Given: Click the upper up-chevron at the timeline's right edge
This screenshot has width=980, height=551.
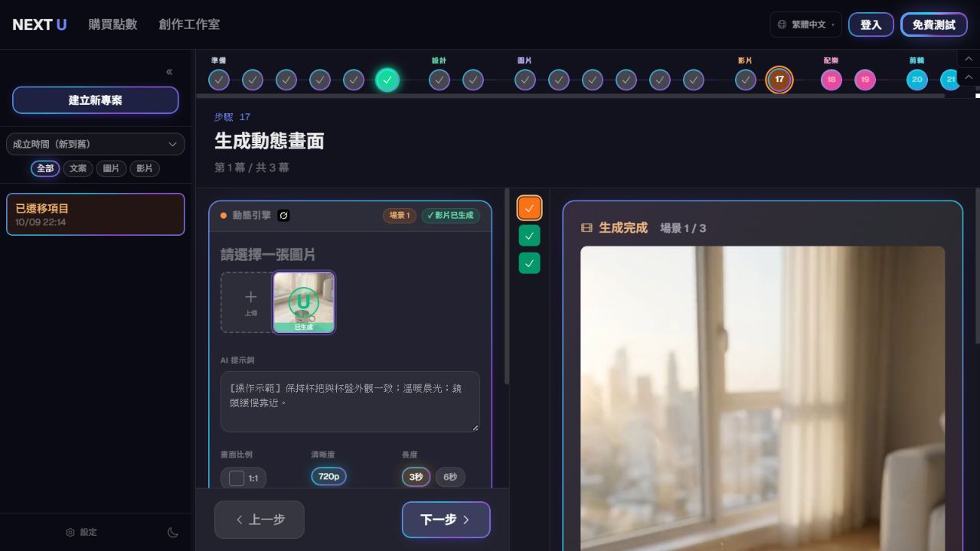Looking at the screenshot, I should [969, 58].
